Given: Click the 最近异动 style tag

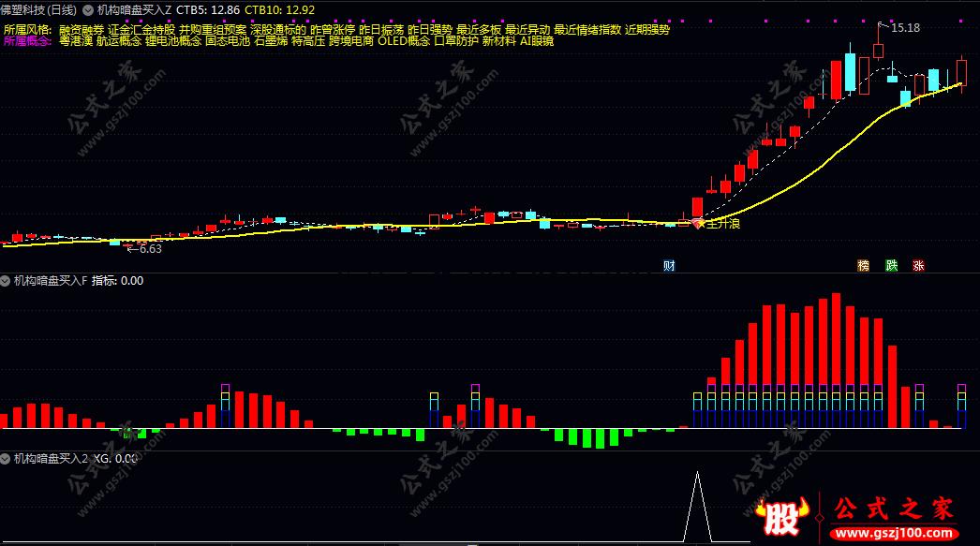Looking at the screenshot, I should 527,29.
